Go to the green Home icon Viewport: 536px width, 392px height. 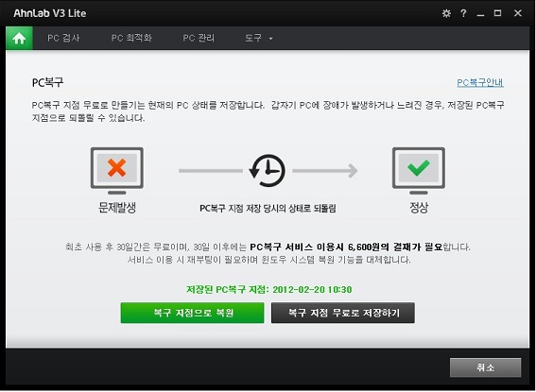tap(19, 38)
